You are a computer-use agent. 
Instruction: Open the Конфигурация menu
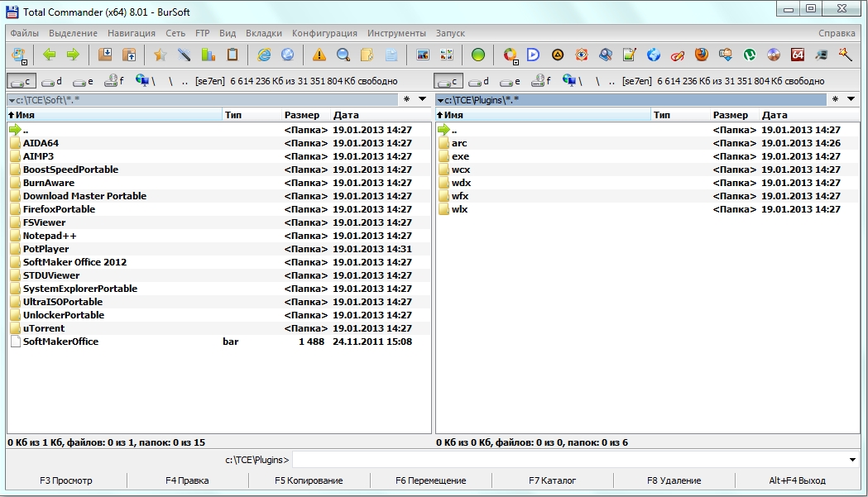[x=324, y=33]
